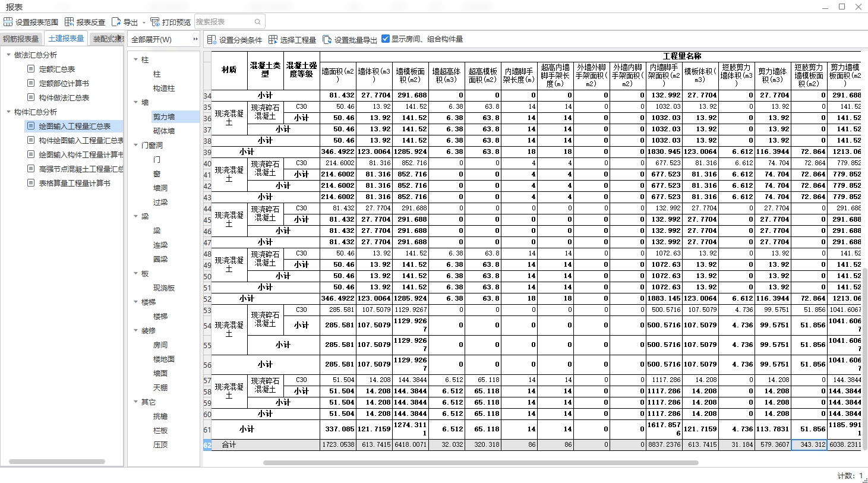Open the 构件做法汇总表 report
Image resolution: width=868 pixels, height=483 pixels.
64,97
